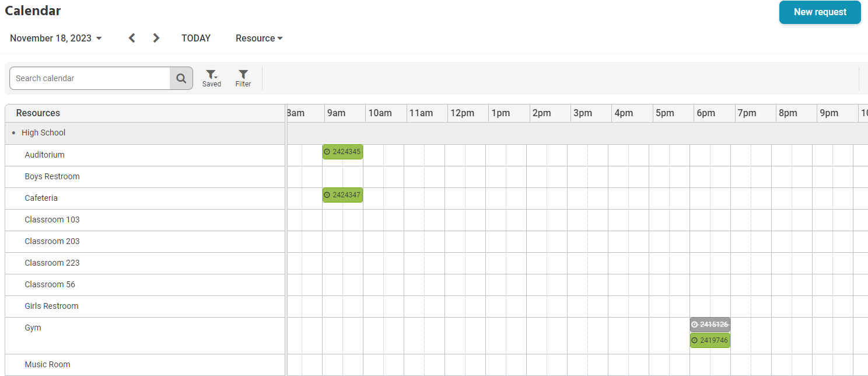Open the calendar search magnifier icon
This screenshot has width=868, height=376.
181,78
